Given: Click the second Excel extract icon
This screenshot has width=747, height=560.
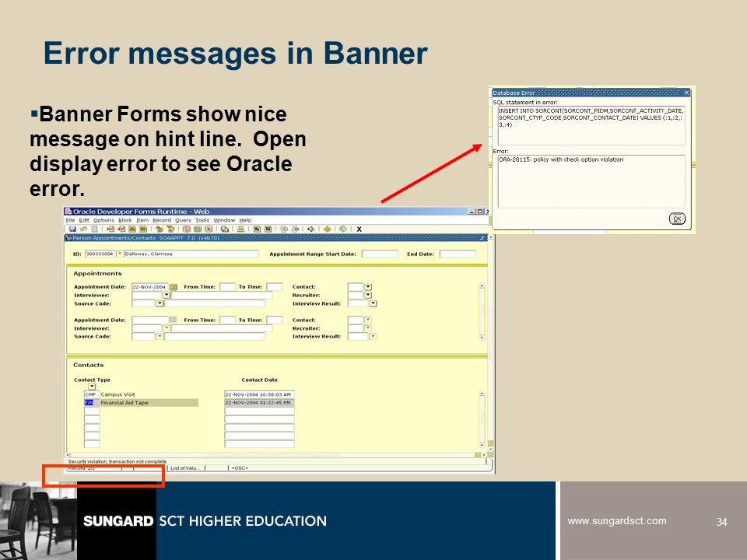Looking at the screenshot, I should pyautogui.click(x=268, y=229).
